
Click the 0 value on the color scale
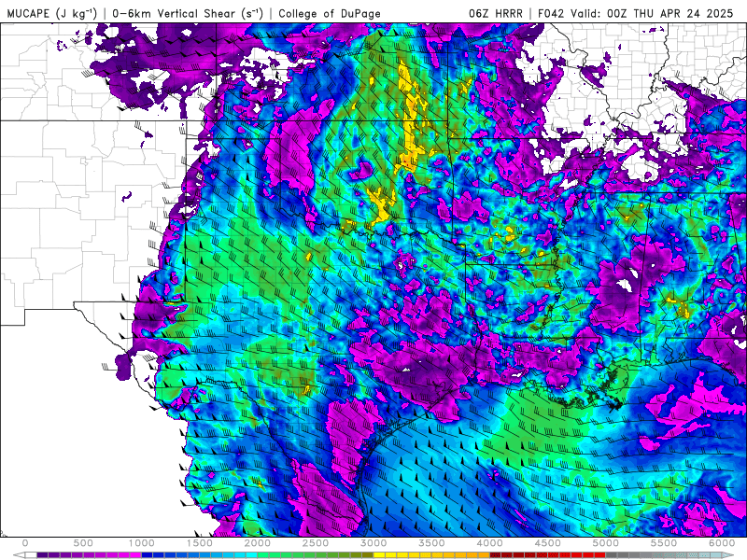coord(25,543)
